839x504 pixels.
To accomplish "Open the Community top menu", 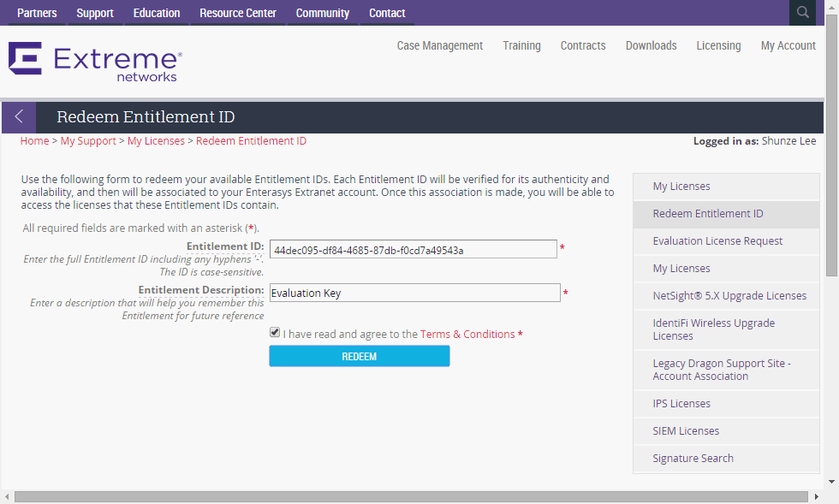I will (323, 13).
